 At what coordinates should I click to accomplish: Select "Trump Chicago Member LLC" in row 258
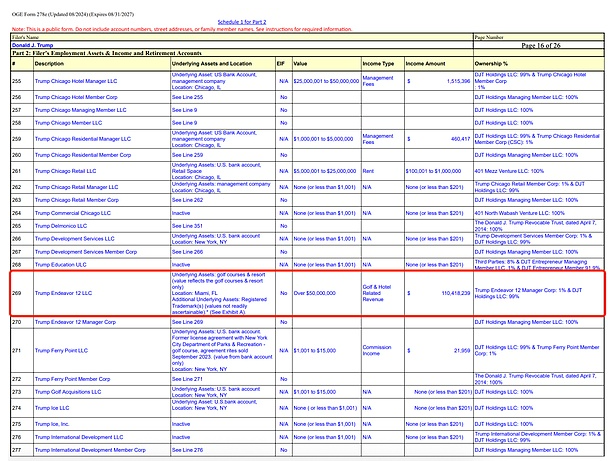(68, 123)
